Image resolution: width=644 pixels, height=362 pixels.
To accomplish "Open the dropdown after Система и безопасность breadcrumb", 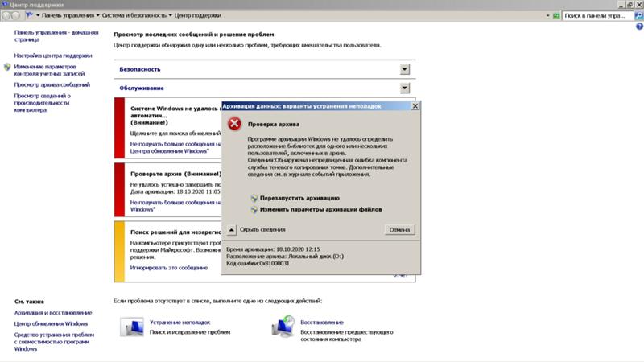I will pos(170,15).
